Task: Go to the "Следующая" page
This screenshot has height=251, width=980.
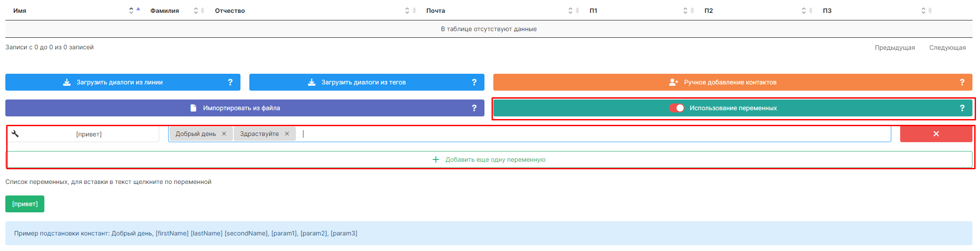Action: pyautogui.click(x=947, y=48)
